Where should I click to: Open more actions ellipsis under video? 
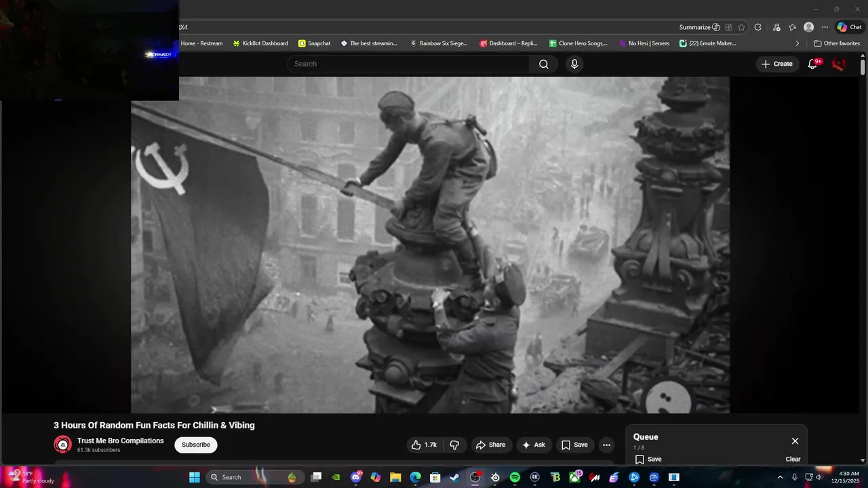pos(607,445)
